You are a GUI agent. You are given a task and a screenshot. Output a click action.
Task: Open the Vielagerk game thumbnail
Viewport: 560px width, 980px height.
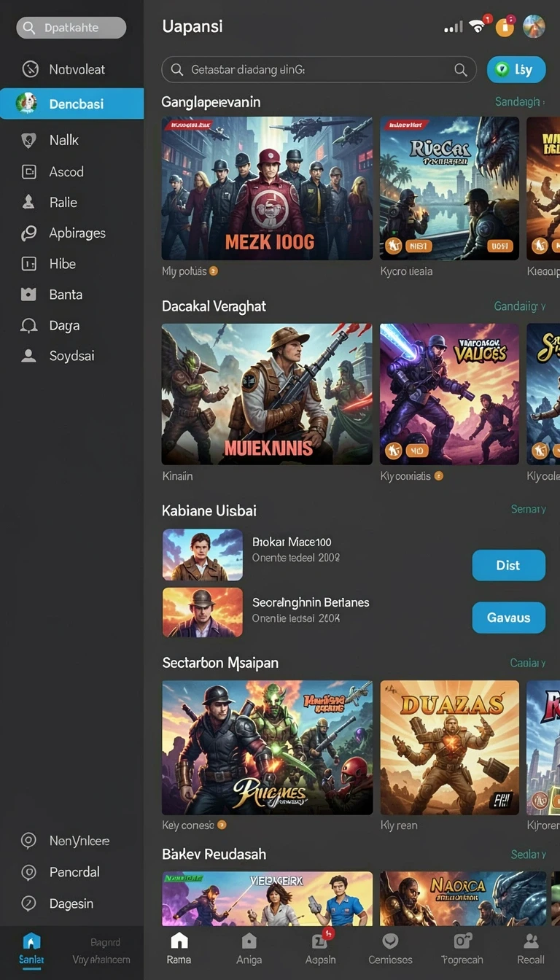267,898
